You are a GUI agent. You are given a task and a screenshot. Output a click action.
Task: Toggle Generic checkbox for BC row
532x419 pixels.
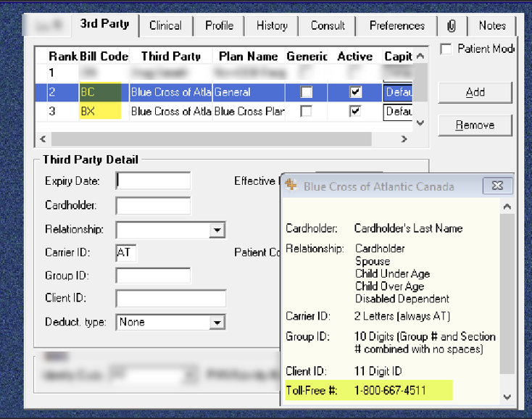(x=307, y=92)
